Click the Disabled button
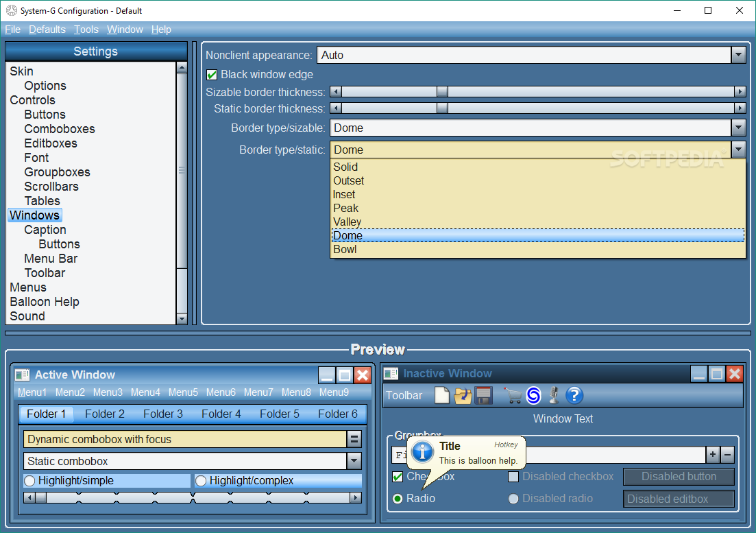The image size is (756, 533). point(679,477)
